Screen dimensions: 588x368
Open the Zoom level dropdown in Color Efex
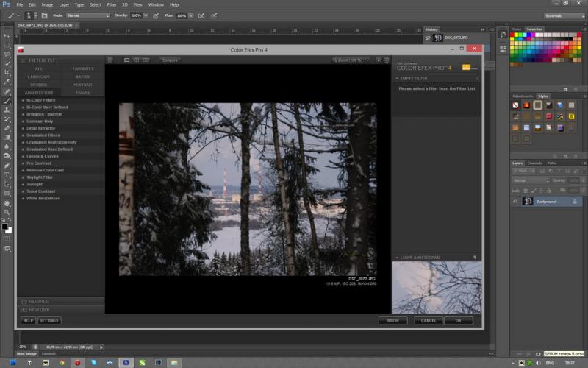[x=351, y=60]
